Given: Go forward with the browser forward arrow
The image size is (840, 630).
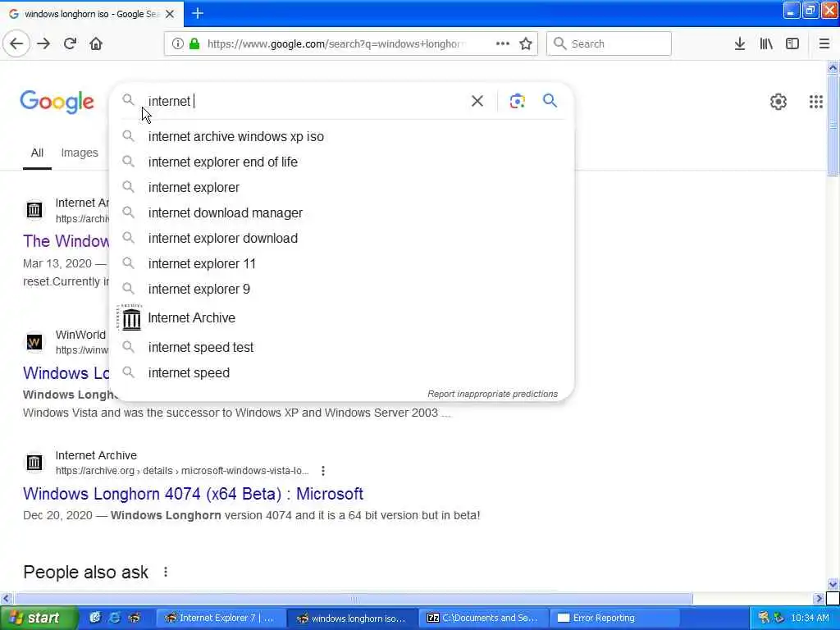Looking at the screenshot, I should [43, 44].
